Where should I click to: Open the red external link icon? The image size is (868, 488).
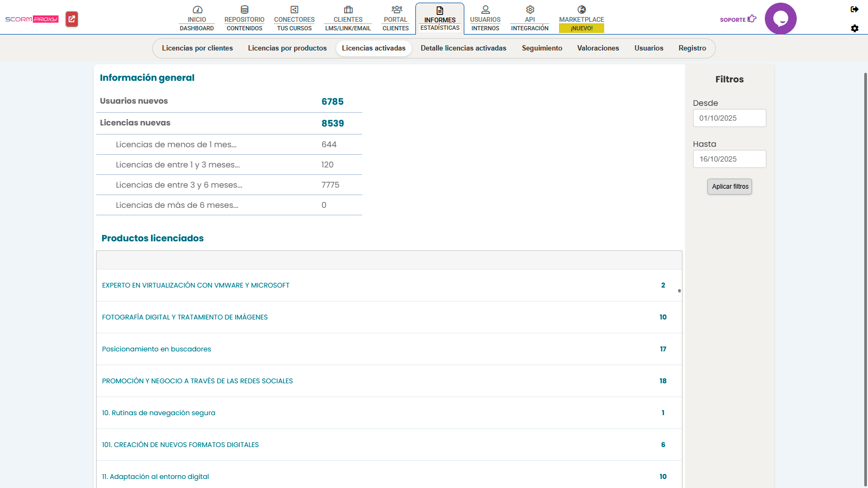tap(72, 19)
